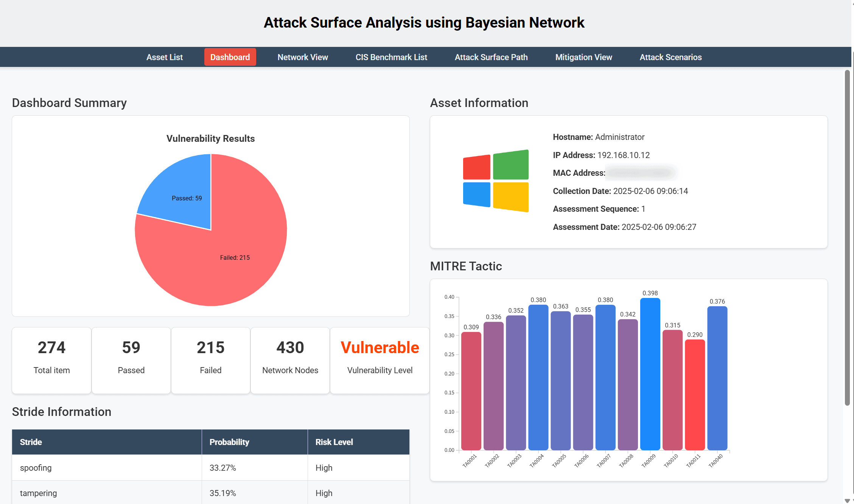Click the Windows logo in Asset Information
This screenshot has height=504, width=854.
[496, 181]
